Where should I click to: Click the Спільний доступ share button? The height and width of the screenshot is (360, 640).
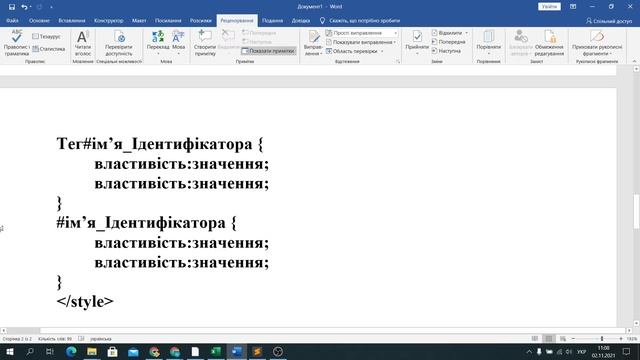click(x=609, y=20)
